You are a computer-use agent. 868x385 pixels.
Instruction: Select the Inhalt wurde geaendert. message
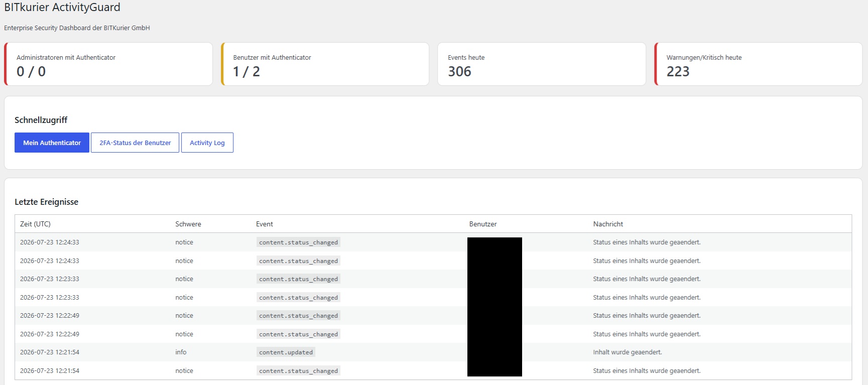pos(628,352)
